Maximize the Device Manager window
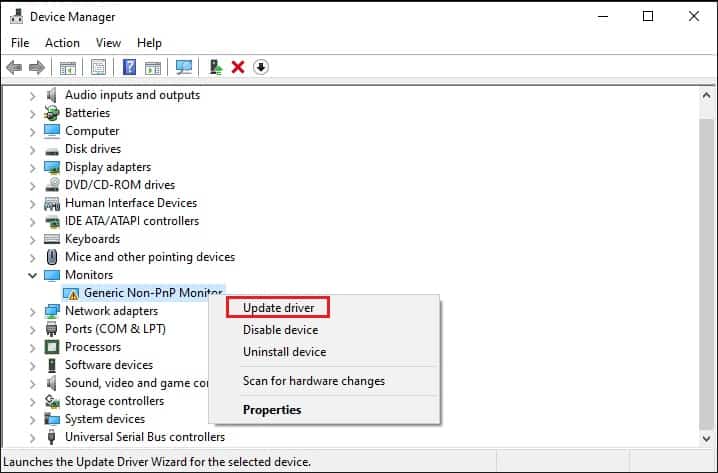The image size is (718, 473). point(648,17)
